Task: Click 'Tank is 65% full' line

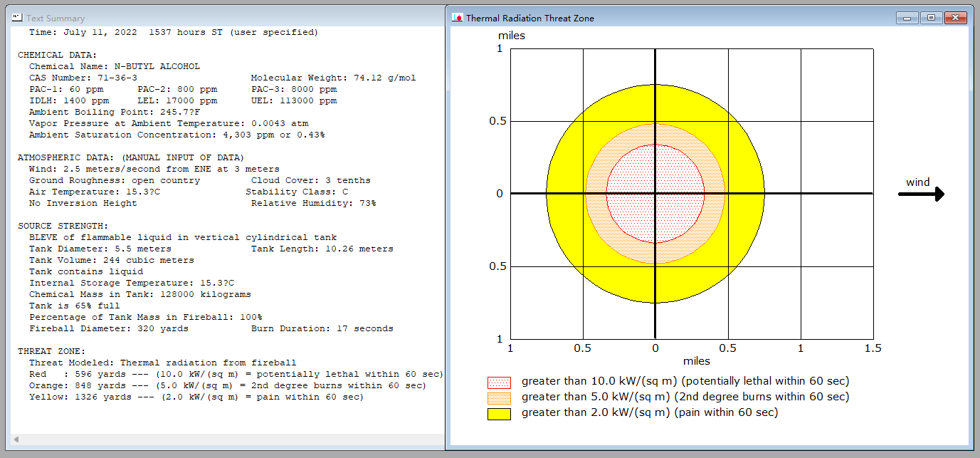Action: [x=75, y=306]
